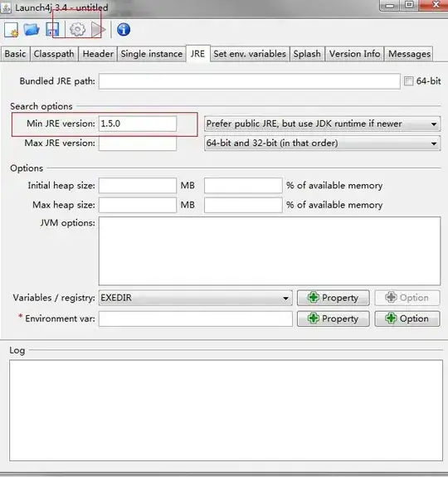Click disabled Option button beside Variables / registry
The image size is (448, 477).
[x=407, y=298]
